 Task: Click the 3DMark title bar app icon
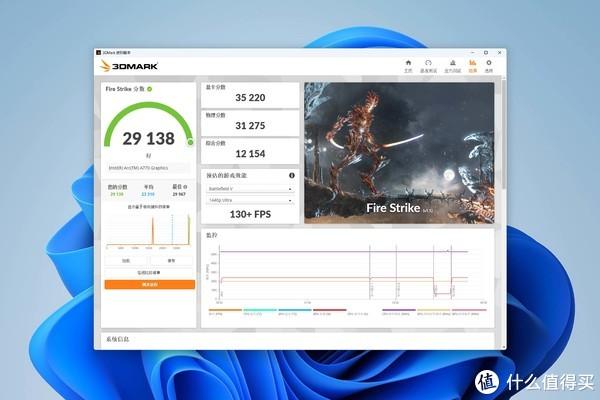pos(98,52)
